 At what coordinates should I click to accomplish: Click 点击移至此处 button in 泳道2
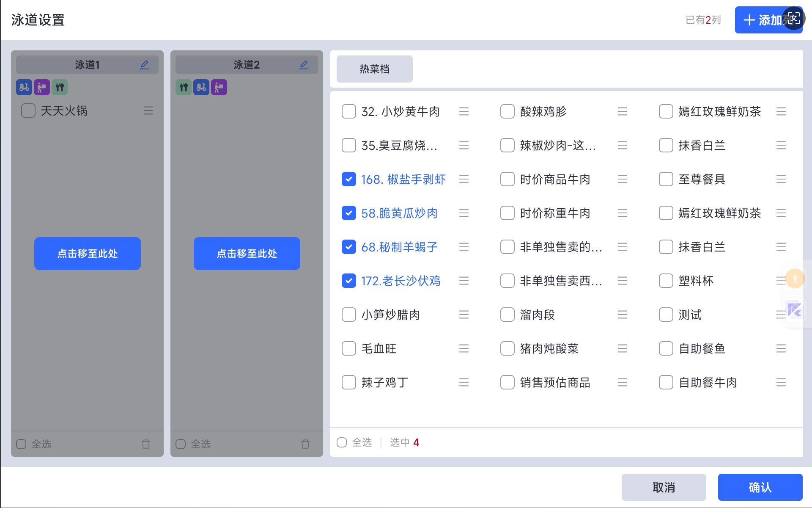(x=247, y=254)
